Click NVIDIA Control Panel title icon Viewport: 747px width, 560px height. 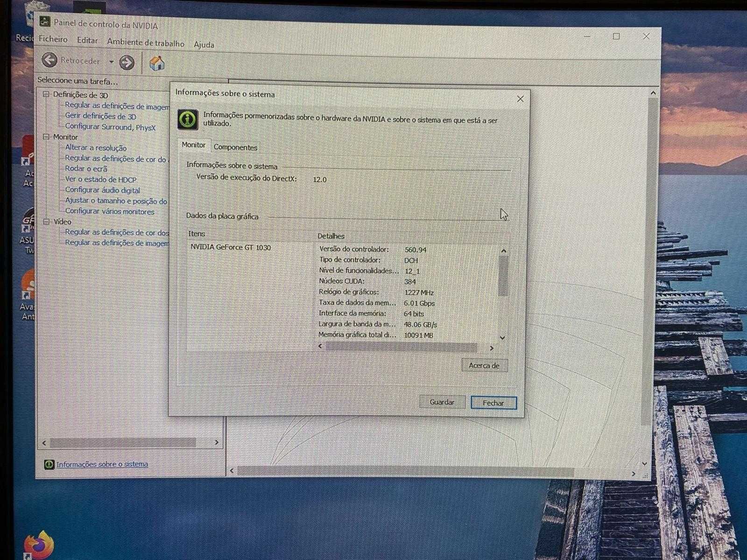tap(45, 21)
